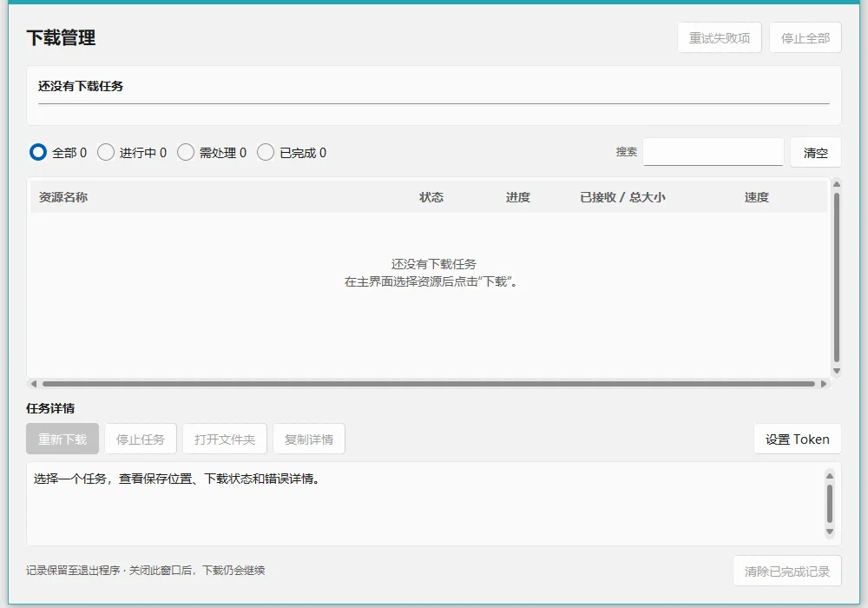Click the 下载管理 title
Image resolution: width=868 pixels, height=608 pixels.
61,37
